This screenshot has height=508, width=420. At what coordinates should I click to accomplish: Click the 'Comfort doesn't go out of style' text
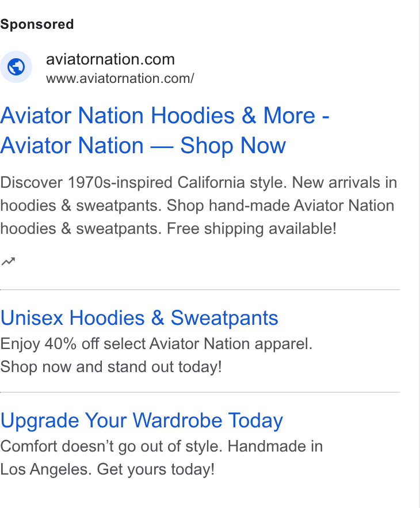coord(111,446)
